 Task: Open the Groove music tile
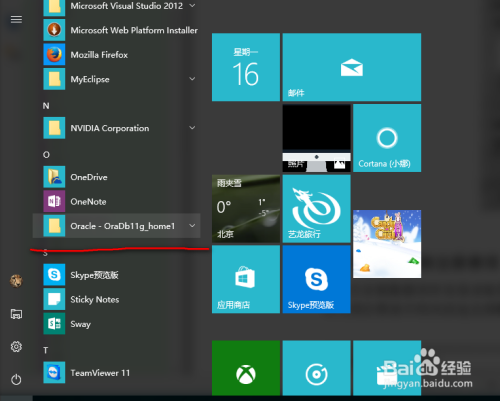click(317, 368)
